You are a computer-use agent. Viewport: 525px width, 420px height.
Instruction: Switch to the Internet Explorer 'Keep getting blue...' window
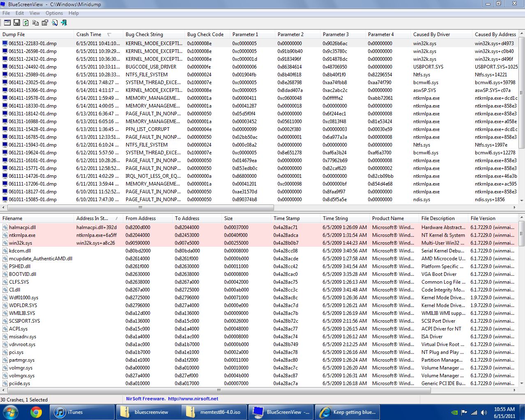[347, 412]
